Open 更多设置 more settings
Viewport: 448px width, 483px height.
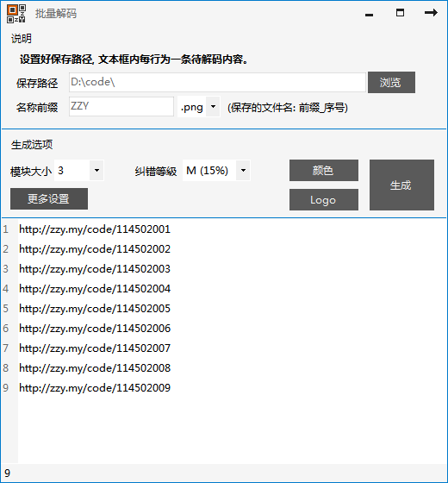click(x=49, y=198)
